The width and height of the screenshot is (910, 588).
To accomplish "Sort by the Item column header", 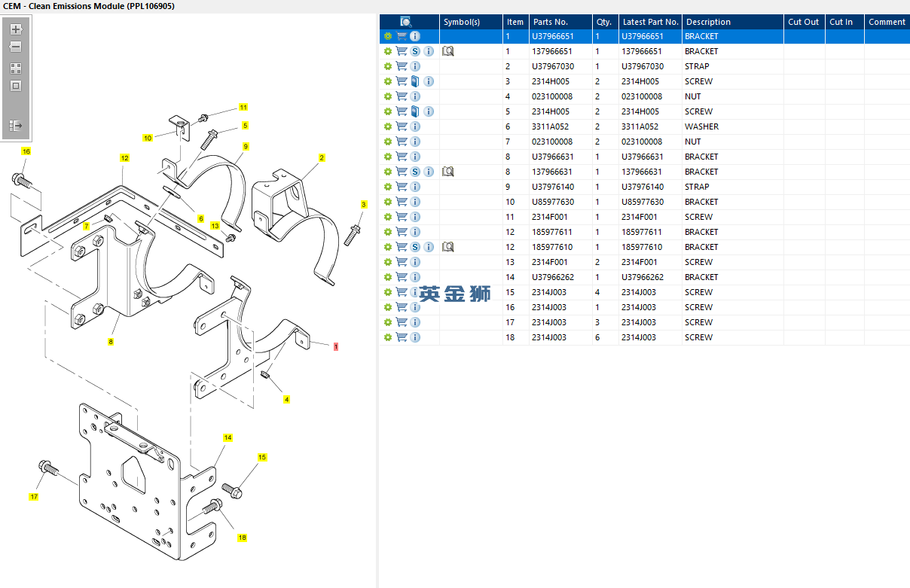I will tap(515, 22).
